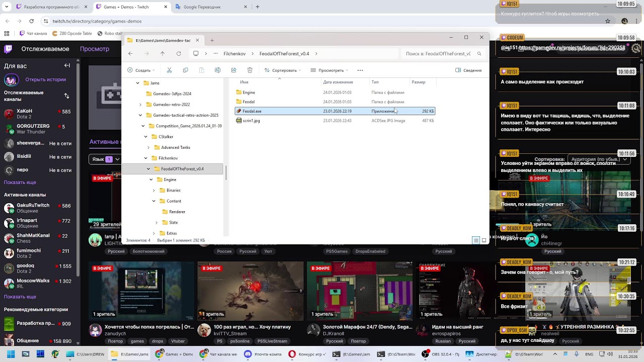Open a new Explorer tab with plus icon
The image size is (644, 362).
pos(212,40)
